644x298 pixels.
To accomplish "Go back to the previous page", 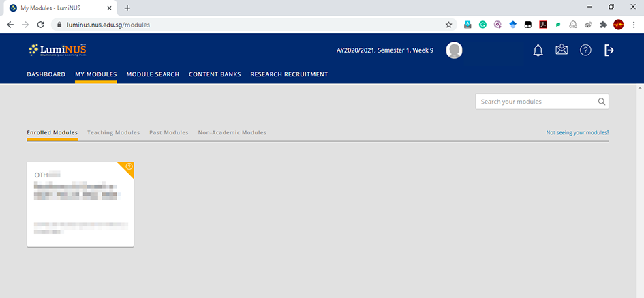I will coord(10,25).
